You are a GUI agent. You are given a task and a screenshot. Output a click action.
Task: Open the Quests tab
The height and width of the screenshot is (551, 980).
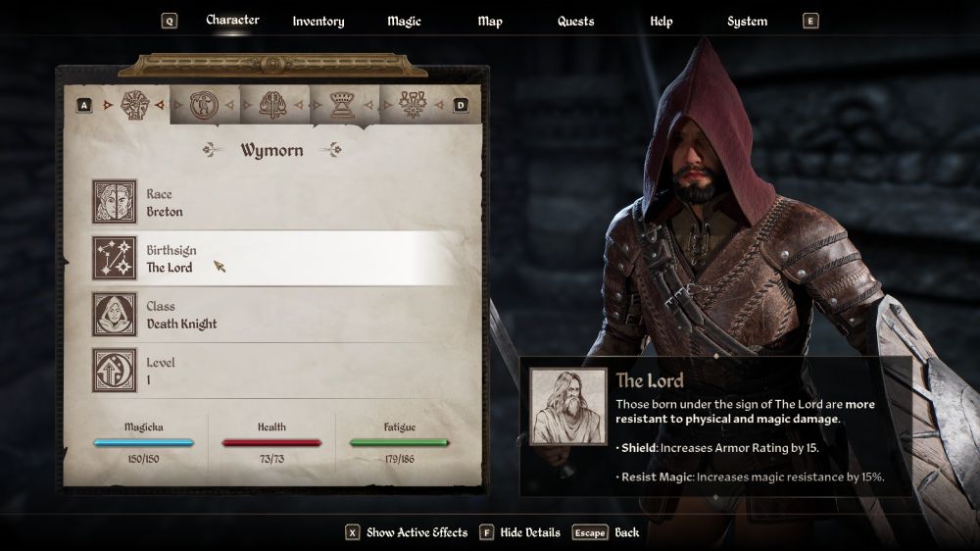575,22
